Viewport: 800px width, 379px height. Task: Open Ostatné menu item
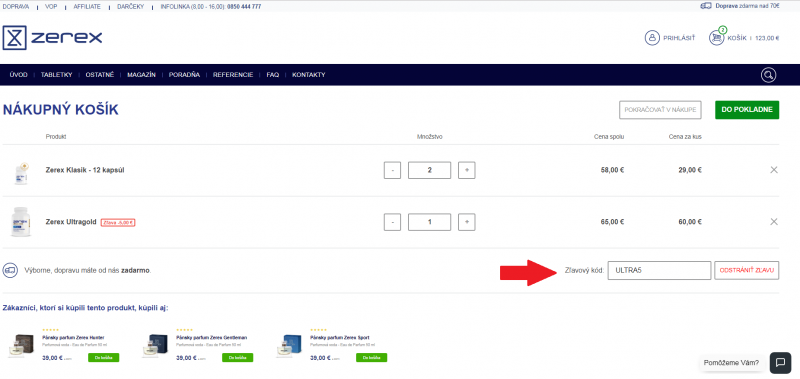[99, 75]
